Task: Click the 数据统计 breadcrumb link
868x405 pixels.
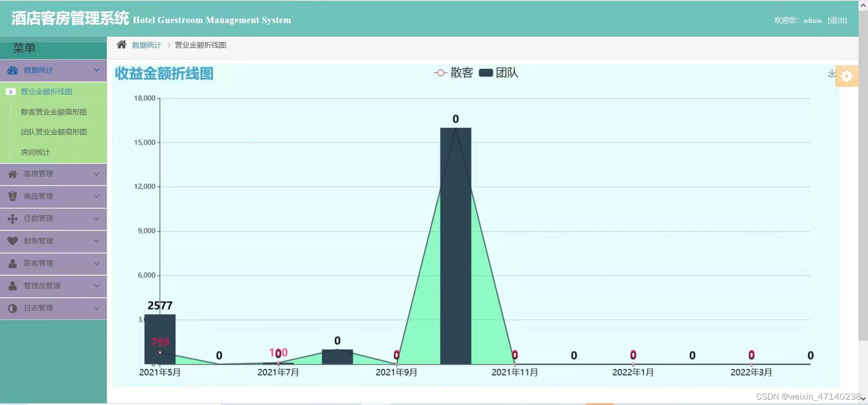Action: [146, 45]
